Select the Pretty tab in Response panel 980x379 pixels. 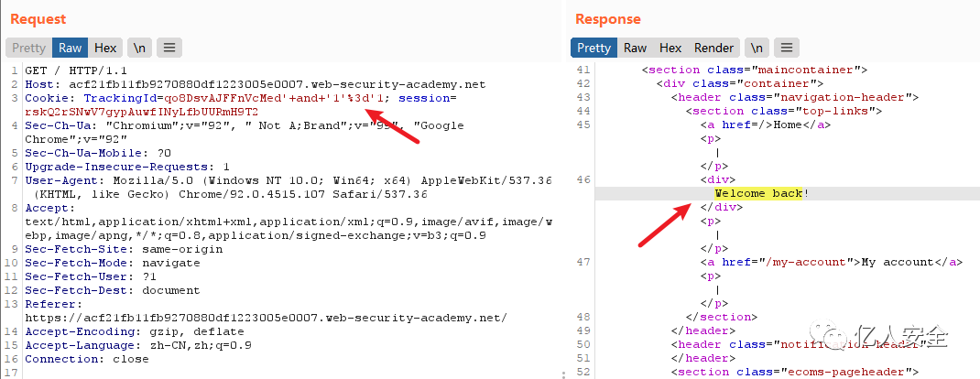click(593, 48)
